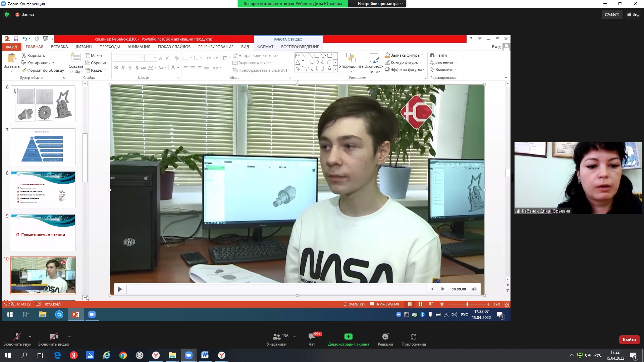Screen dimensions: 644x362
Task: Click the green Share Screen icon
Action: click(x=348, y=337)
